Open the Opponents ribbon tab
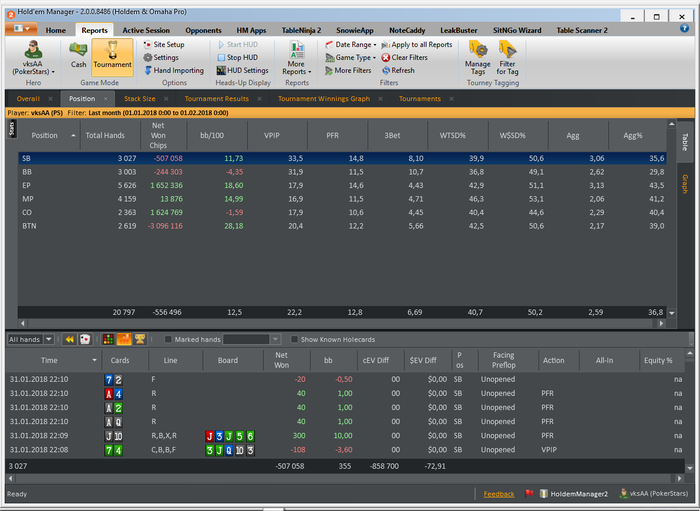The height and width of the screenshot is (511, 700). [203, 30]
